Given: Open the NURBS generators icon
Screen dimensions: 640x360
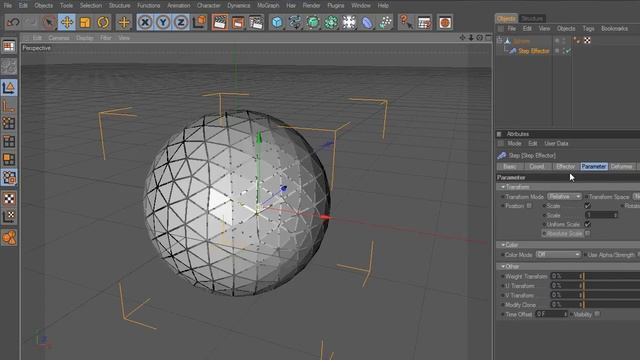Looking at the screenshot, I should [x=313, y=22].
